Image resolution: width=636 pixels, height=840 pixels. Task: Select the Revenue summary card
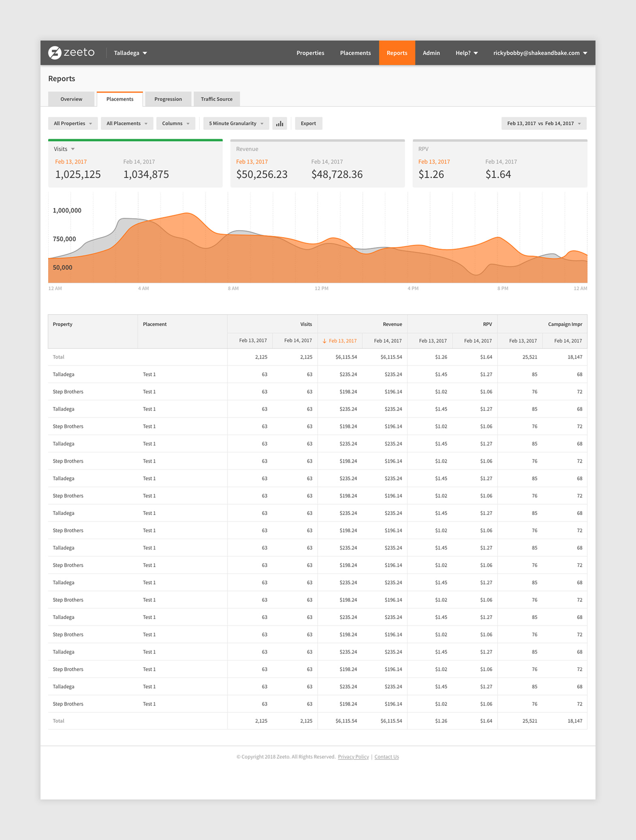pyautogui.click(x=317, y=163)
